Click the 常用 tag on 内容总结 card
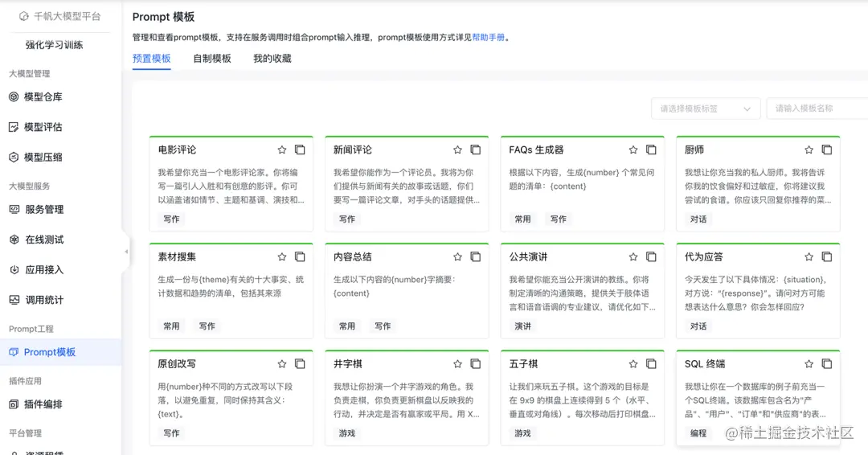 click(x=347, y=326)
